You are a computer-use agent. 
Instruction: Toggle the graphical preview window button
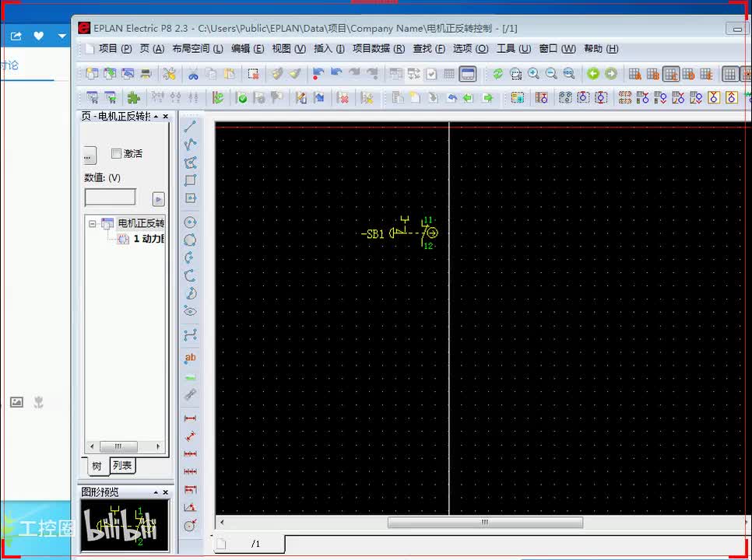468,74
